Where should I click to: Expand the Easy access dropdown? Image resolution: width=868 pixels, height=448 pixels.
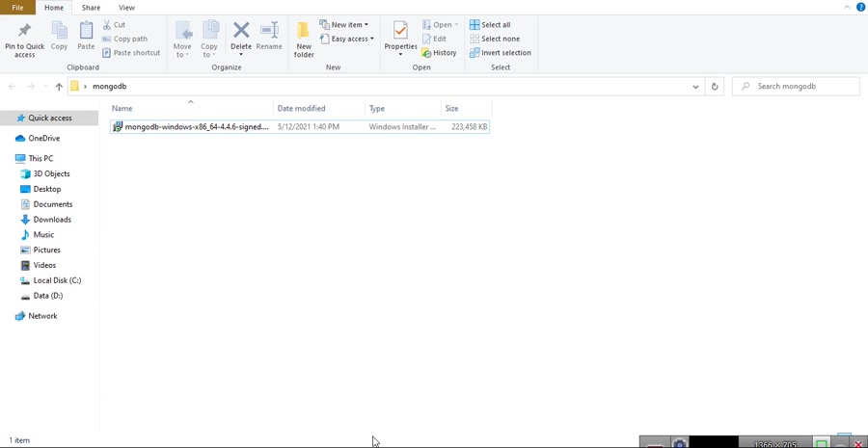(347, 39)
